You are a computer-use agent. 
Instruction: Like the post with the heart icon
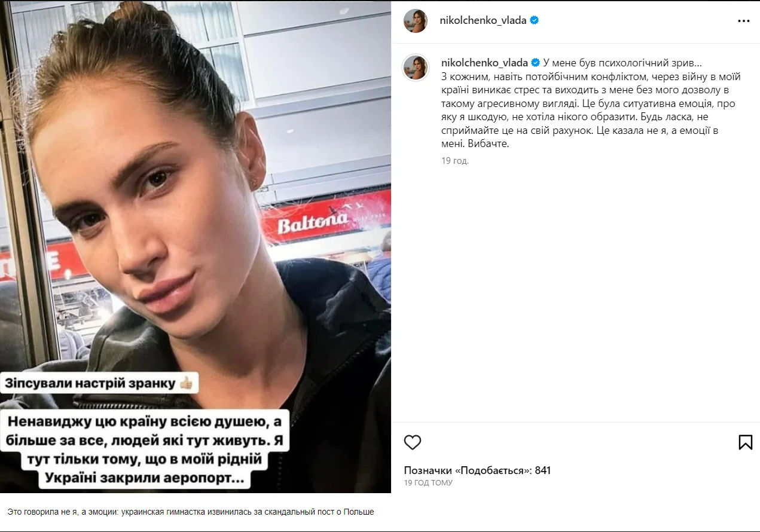(x=413, y=442)
